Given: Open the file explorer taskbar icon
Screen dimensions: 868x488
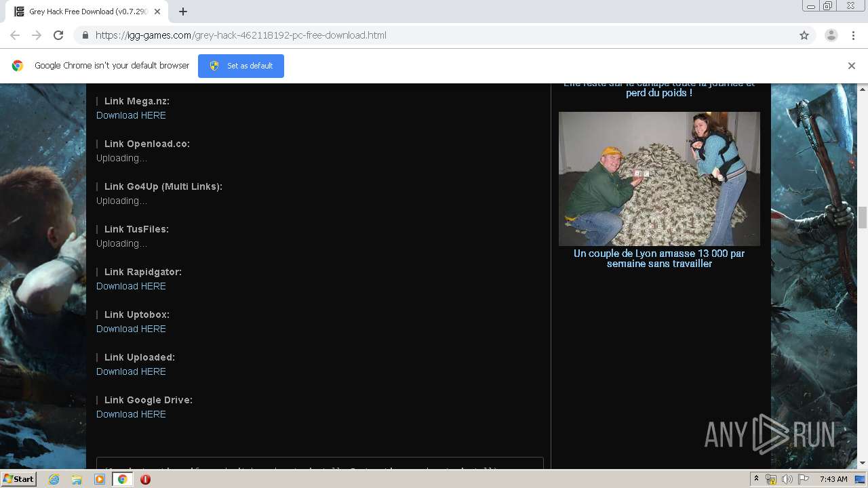Looking at the screenshot, I should coord(77,479).
